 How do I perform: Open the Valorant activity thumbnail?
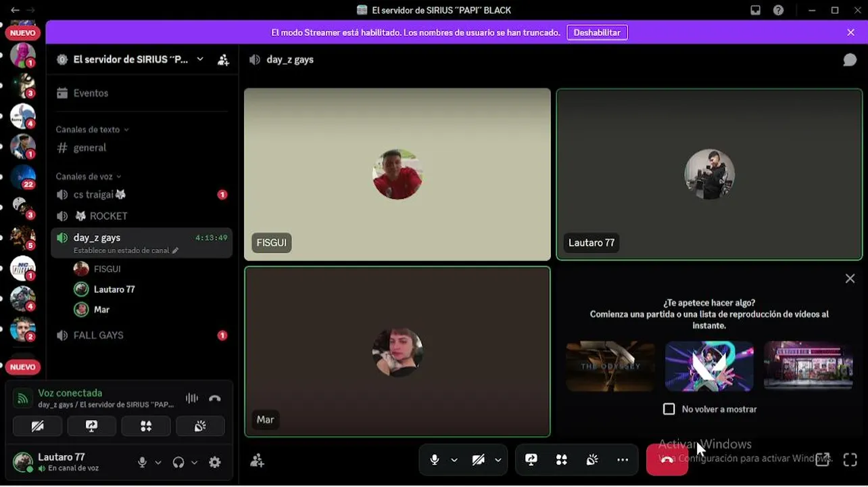[709, 366]
